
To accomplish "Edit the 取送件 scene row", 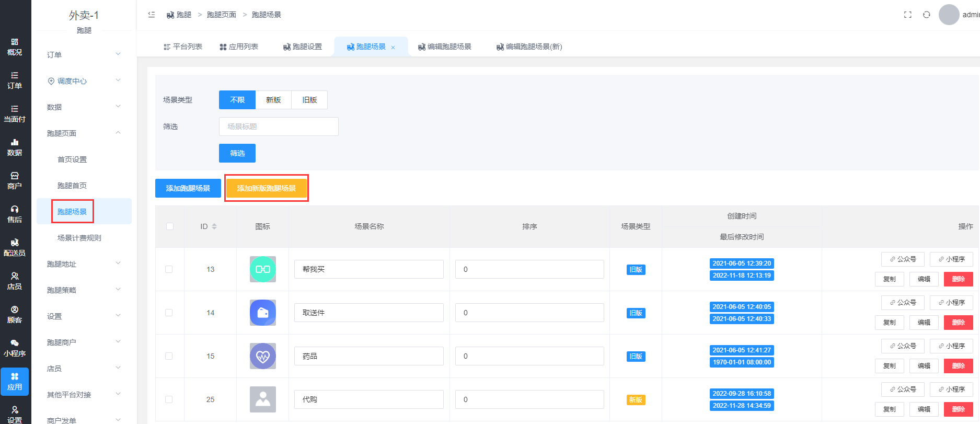I will (924, 323).
